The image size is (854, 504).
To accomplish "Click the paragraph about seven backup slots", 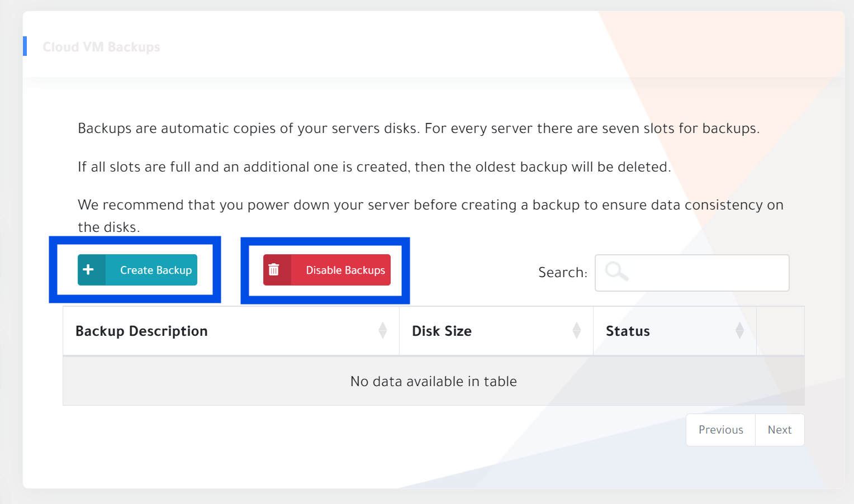I will coord(418,129).
